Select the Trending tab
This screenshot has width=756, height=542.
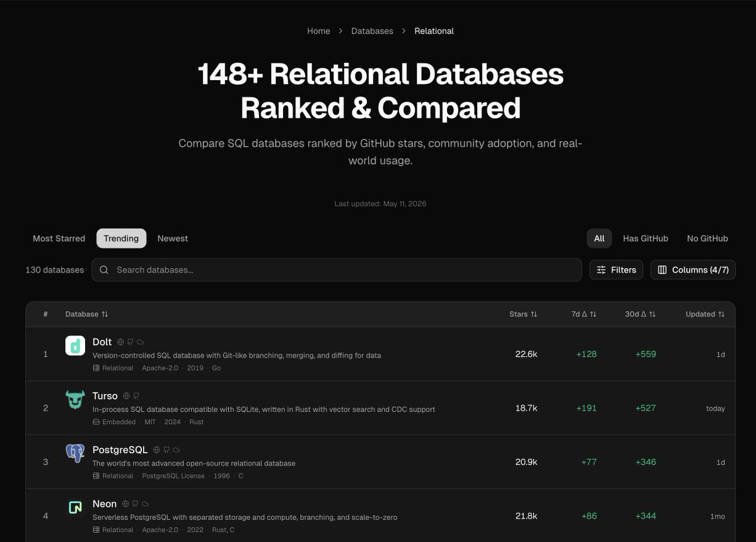(121, 238)
